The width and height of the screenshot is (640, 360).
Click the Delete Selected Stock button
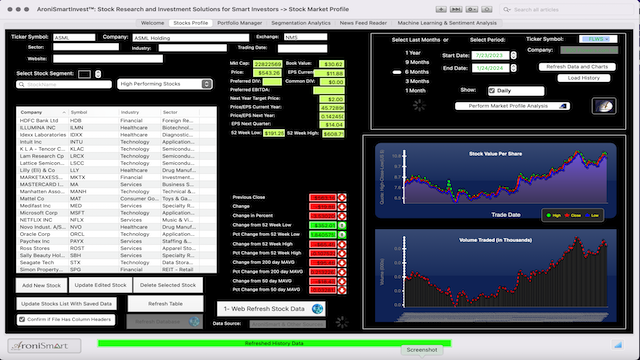pos(168,285)
